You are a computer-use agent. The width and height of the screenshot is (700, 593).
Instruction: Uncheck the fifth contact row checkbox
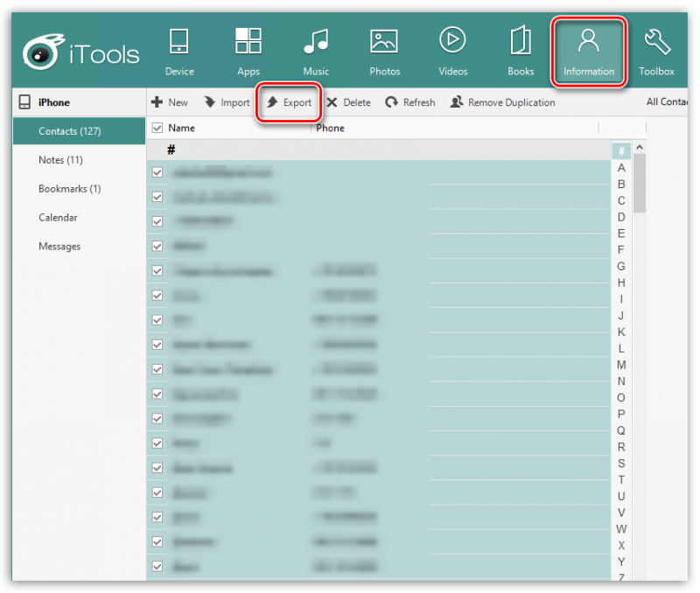pos(157,271)
